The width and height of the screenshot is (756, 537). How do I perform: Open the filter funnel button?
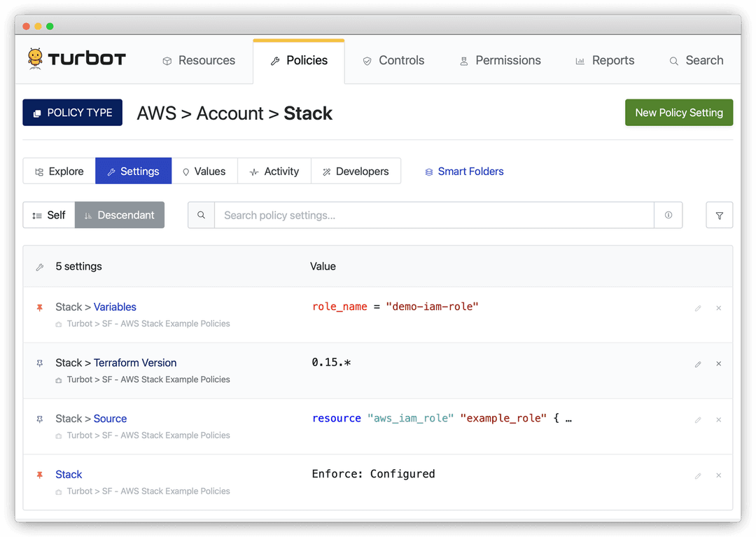point(720,215)
